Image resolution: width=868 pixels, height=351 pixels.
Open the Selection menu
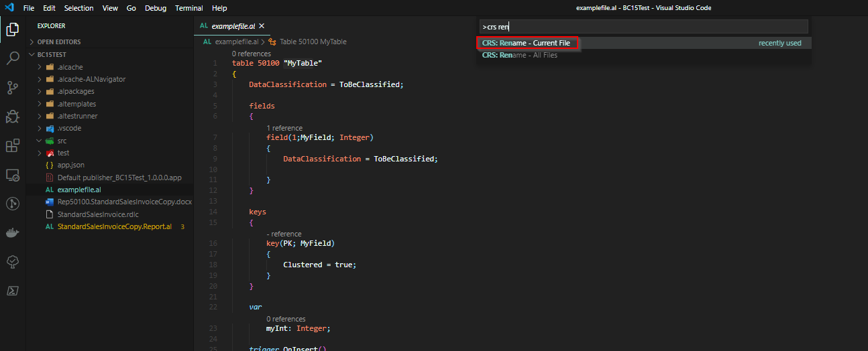pyautogui.click(x=78, y=8)
